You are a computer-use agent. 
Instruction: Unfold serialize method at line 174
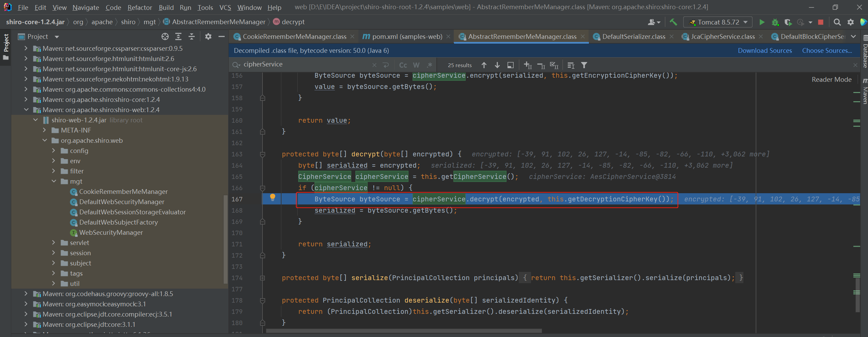262,278
